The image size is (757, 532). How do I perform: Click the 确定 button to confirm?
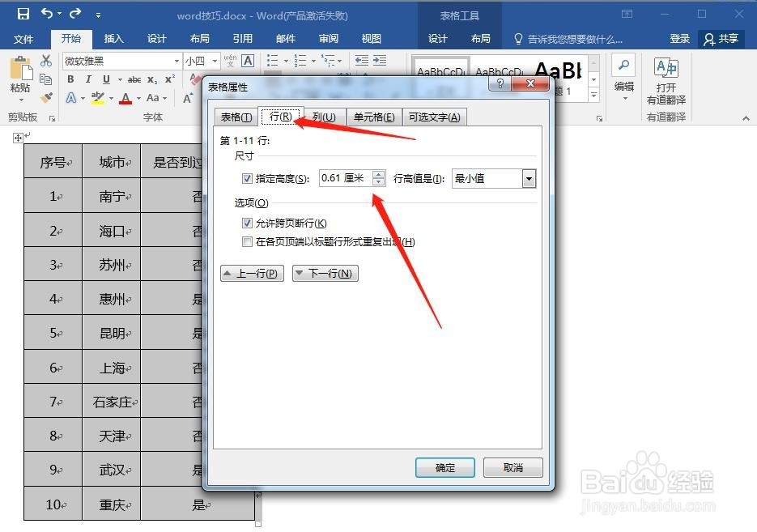pos(444,468)
